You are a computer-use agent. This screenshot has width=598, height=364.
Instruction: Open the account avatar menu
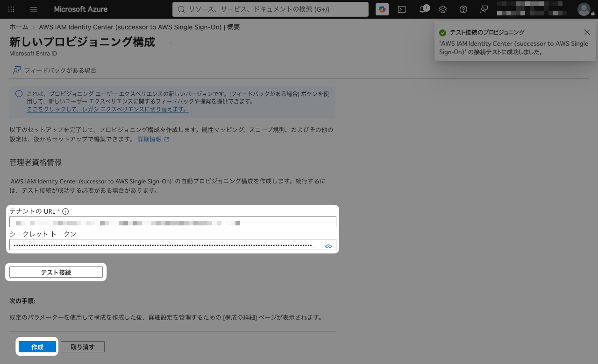point(584,9)
